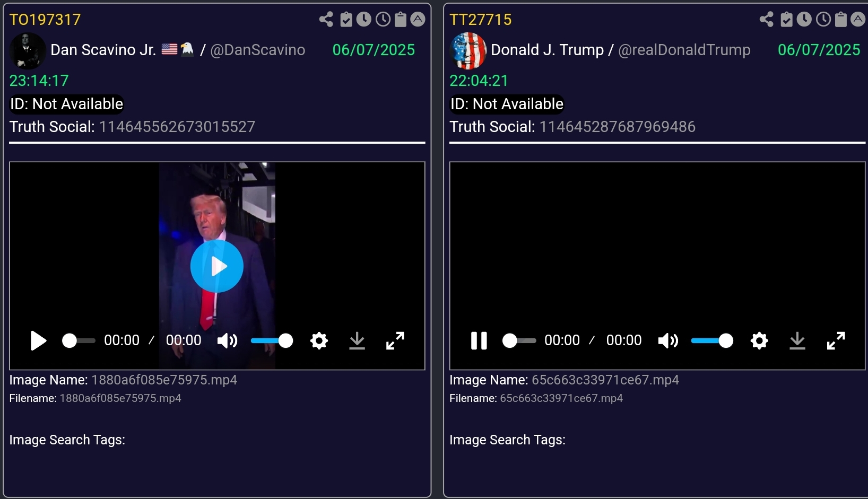Image resolution: width=868 pixels, height=499 pixels.
Task: Click the 22:04:21 timestamp
Action: click(479, 81)
